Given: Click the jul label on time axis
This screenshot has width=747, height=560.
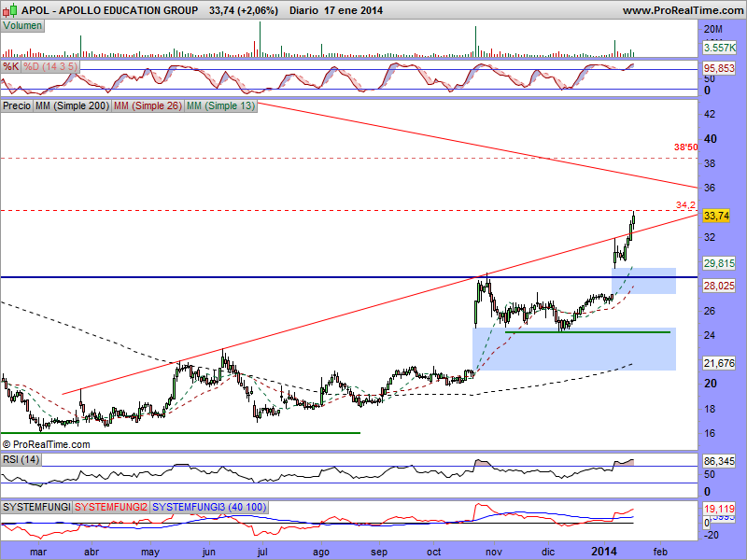Looking at the screenshot, I should tap(261, 552).
